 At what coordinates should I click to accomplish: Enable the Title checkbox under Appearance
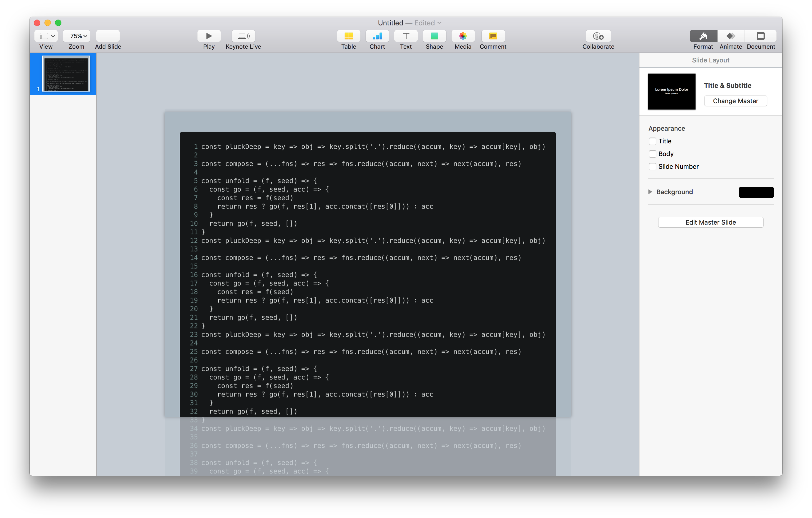coord(652,141)
